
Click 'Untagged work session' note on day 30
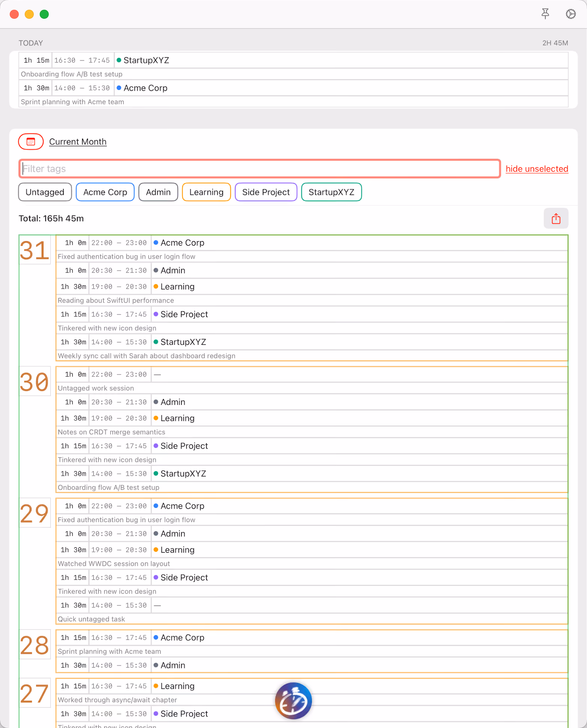tap(96, 388)
